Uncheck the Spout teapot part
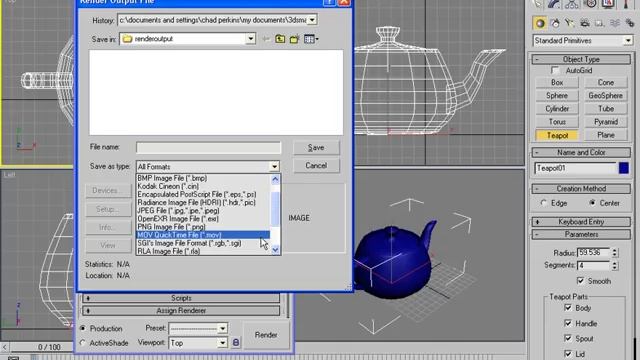Image resolution: width=640 pixels, height=360 pixels. tap(568, 338)
